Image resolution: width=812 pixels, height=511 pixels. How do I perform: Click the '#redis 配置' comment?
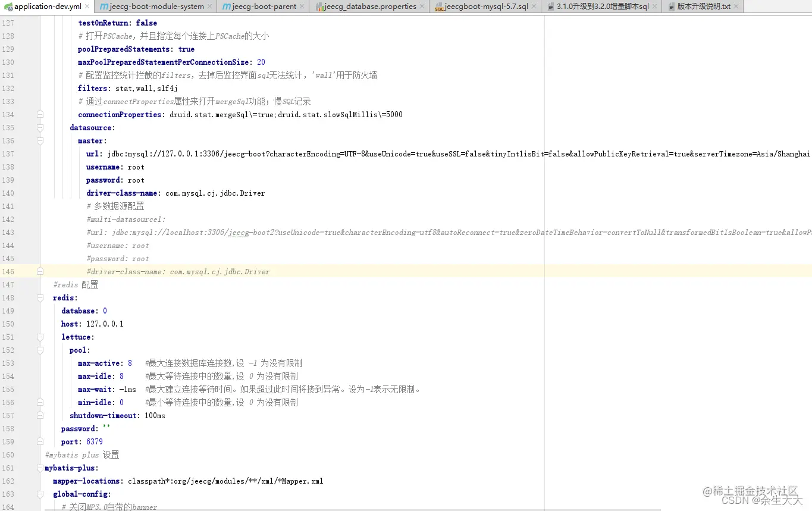pyautogui.click(x=76, y=284)
